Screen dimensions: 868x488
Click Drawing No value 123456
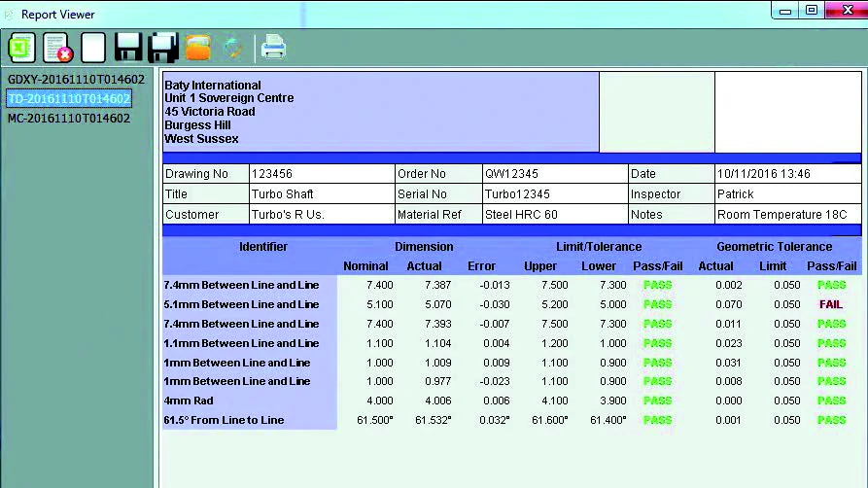(322, 174)
